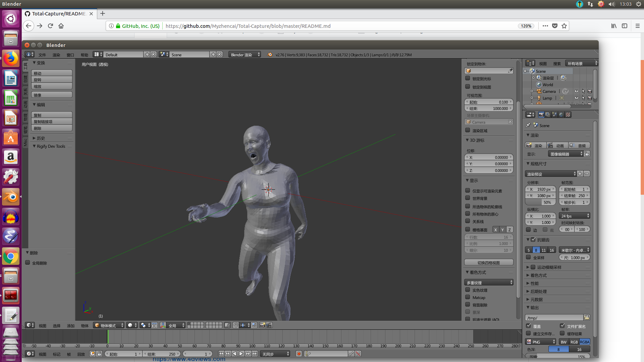Click the 切换四格视图 button
The height and width of the screenshot is (362, 644).
pos(489,262)
